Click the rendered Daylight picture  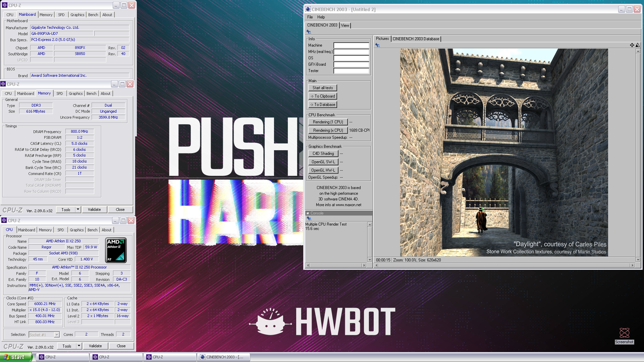coord(504,153)
